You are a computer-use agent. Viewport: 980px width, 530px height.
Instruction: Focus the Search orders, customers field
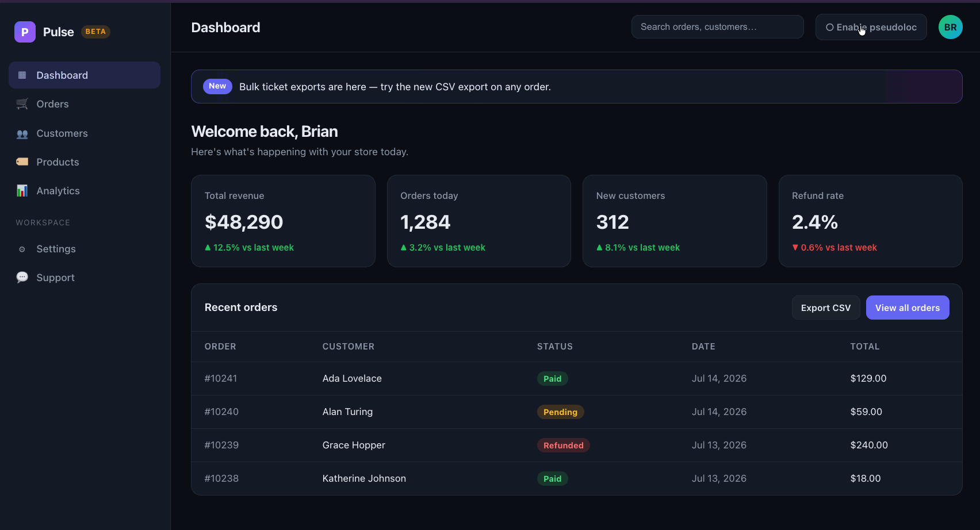717,27
